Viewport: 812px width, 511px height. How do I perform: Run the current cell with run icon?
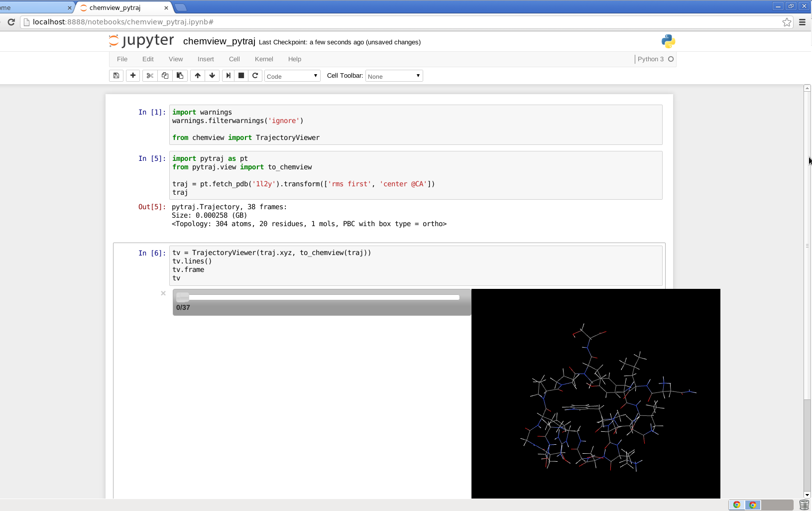pyautogui.click(x=228, y=75)
